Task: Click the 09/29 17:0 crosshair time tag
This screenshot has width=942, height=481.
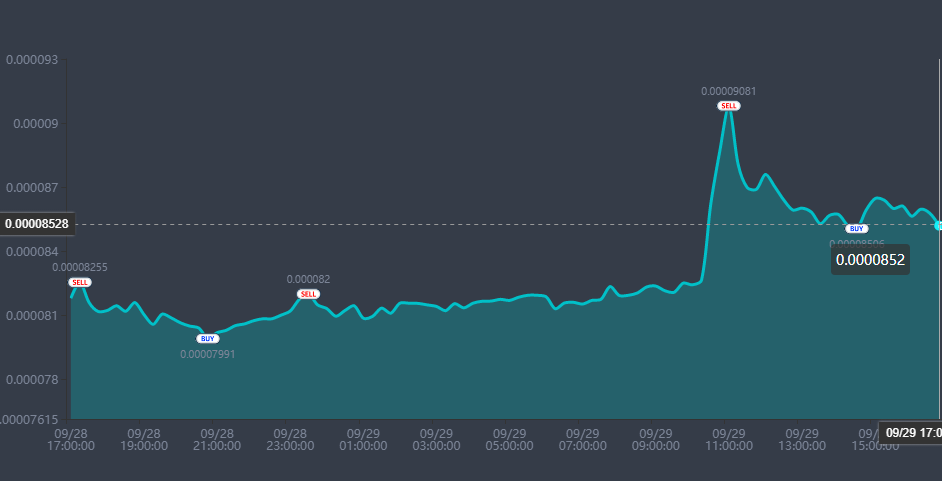Action: coord(911,432)
